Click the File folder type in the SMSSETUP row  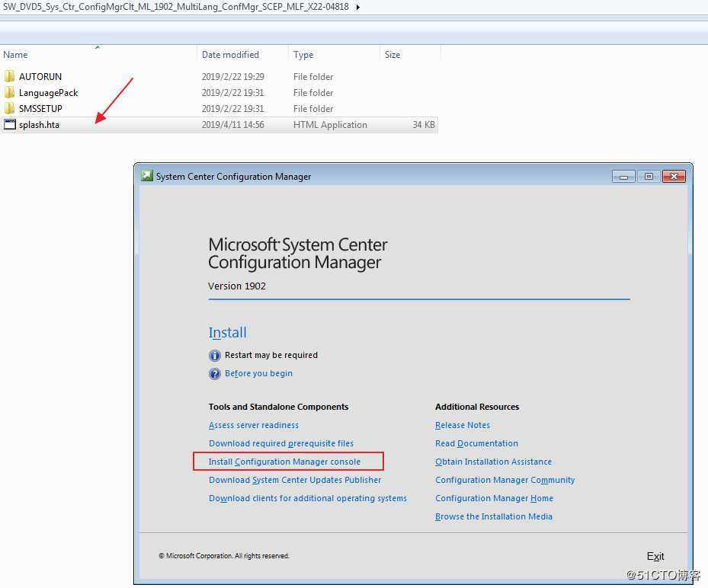[x=313, y=109]
